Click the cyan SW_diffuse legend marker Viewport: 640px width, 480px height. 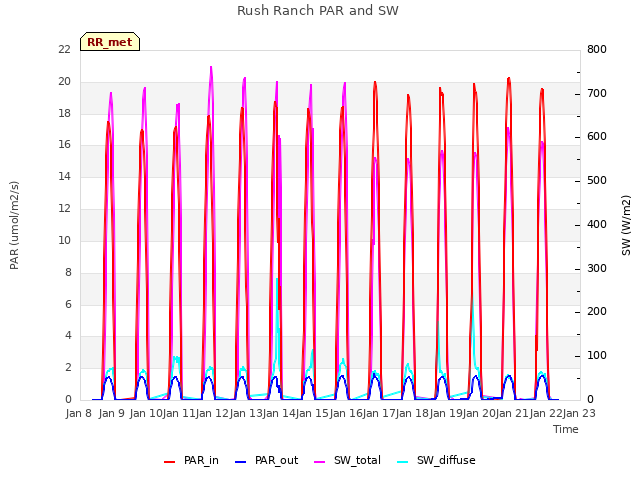(x=402, y=462)
